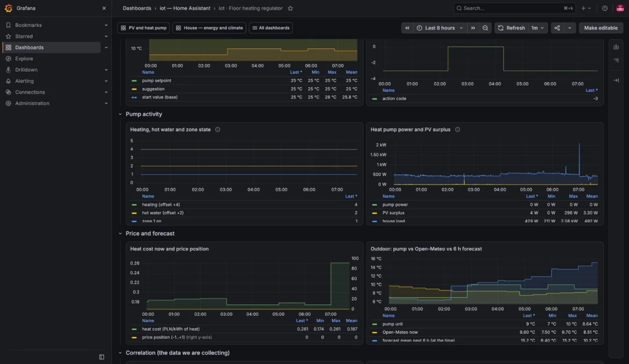Zoom out the time range
629x364 pixels.
click(x=486, y=28)
